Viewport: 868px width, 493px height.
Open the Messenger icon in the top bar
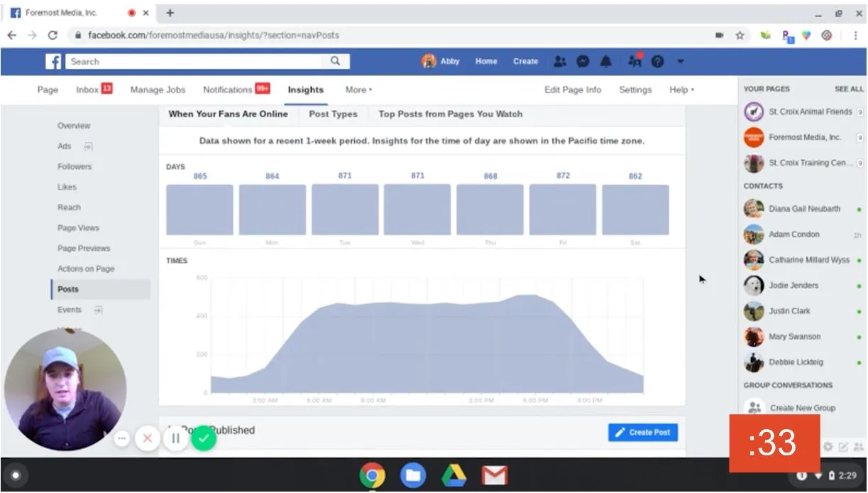[583, 61]
